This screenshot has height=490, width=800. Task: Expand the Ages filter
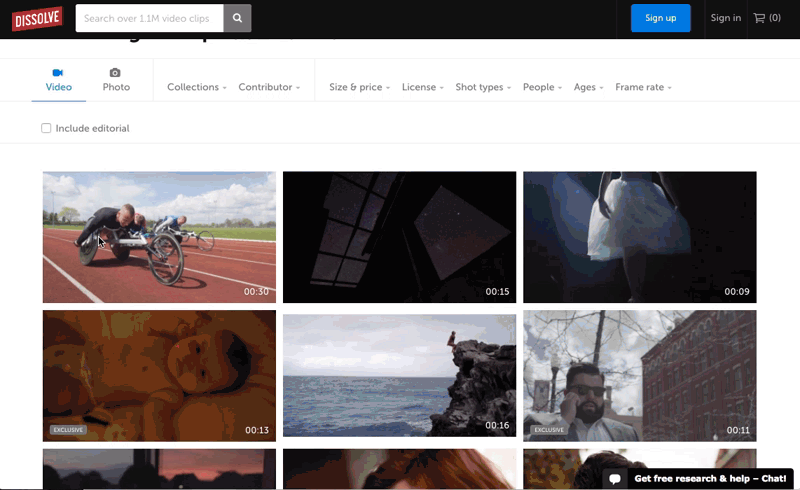[588, 87]
